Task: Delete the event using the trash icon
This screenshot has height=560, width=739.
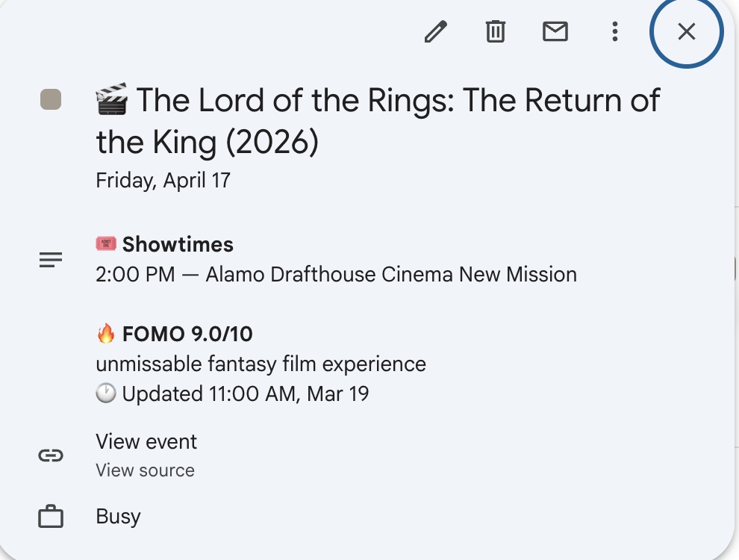Action: 495,31
